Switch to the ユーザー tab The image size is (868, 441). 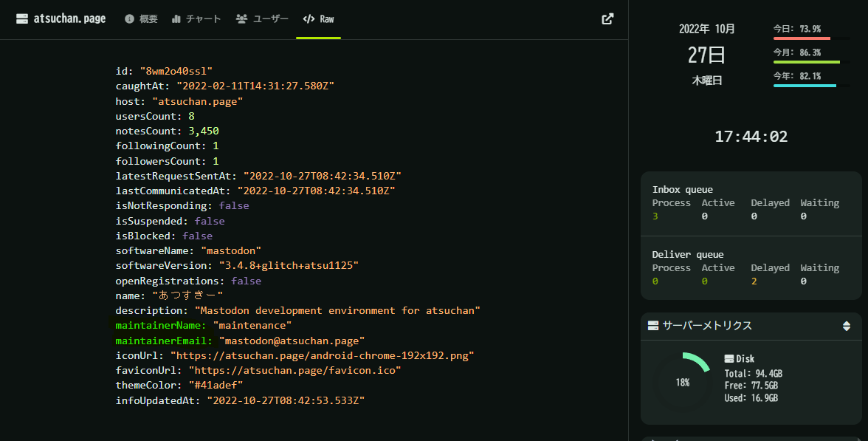coord(262,19)
